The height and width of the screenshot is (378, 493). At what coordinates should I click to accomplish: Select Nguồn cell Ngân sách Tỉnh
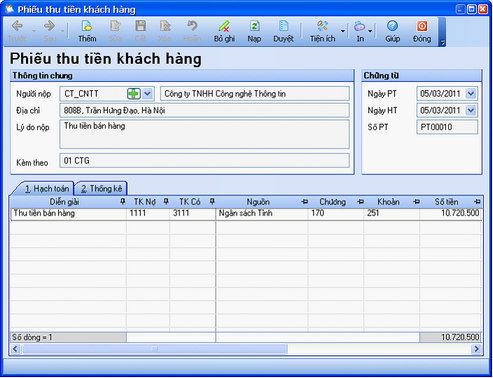[262, 213]
